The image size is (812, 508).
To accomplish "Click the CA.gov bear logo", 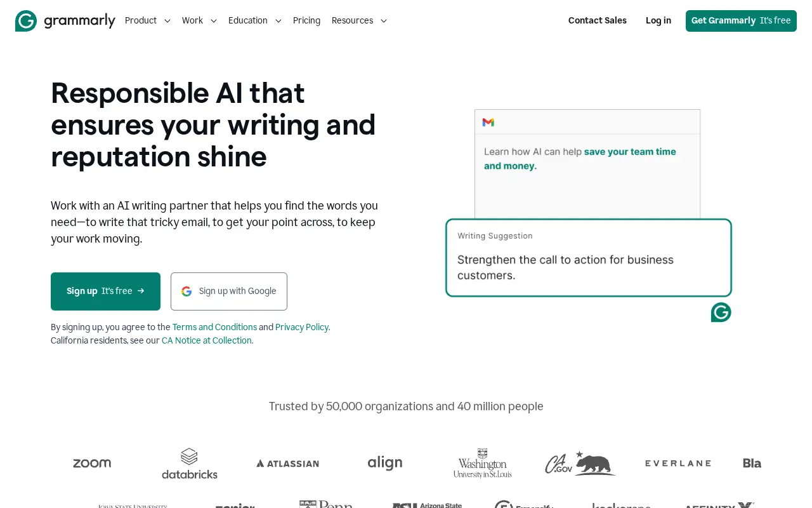I will coord(580,463).
